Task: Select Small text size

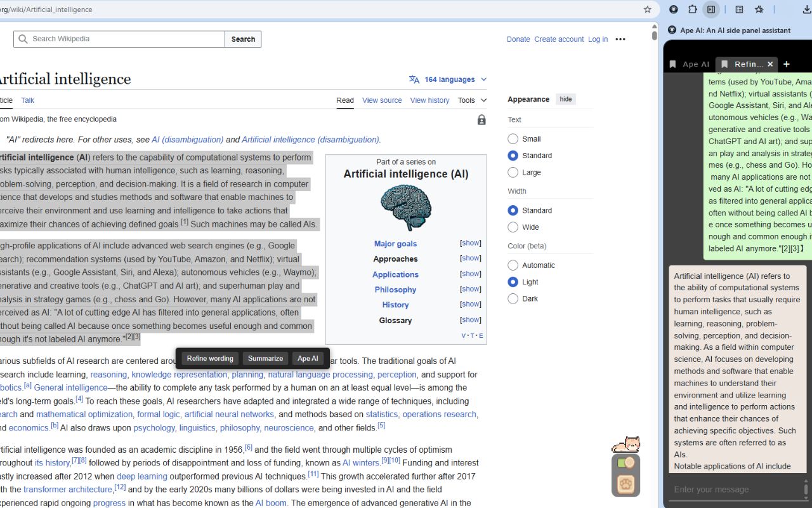Action: click(513, 139)
